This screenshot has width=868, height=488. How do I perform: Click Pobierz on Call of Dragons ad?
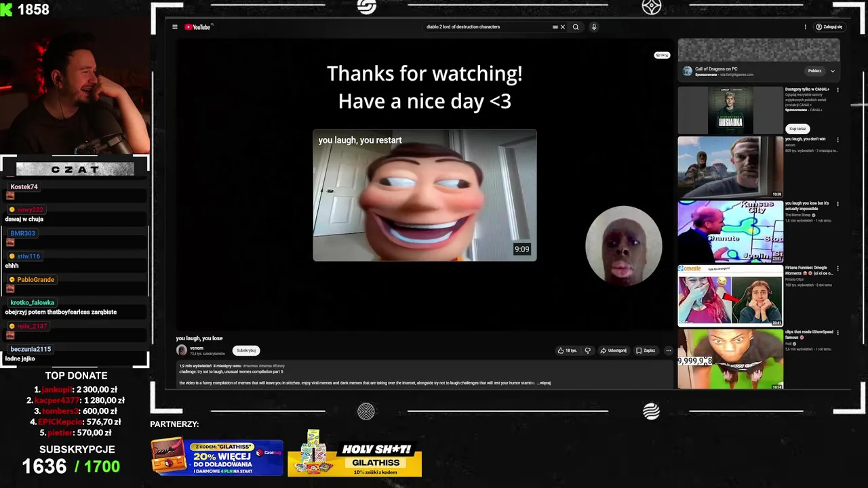(814, 70)
